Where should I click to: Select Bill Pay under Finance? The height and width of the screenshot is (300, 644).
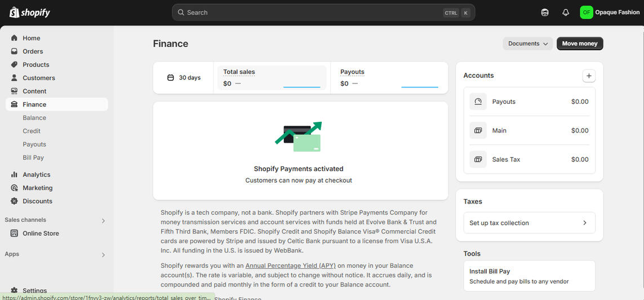(33, 157)
